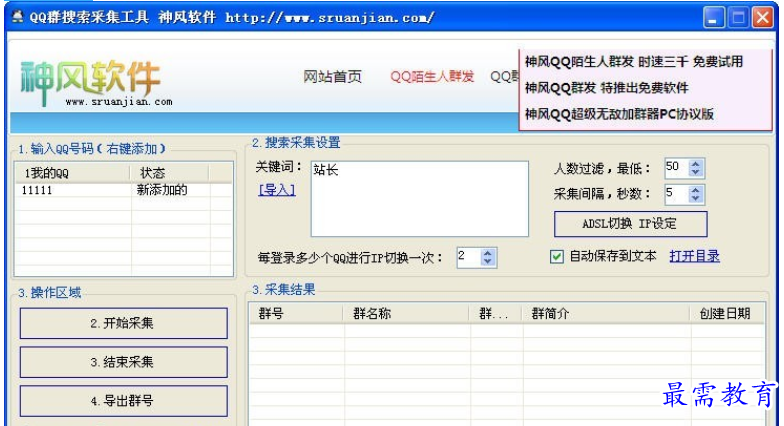The image size is (784, 426).
Task: Open 网站首页 navigation item
Action: click(x=332, y=76)
